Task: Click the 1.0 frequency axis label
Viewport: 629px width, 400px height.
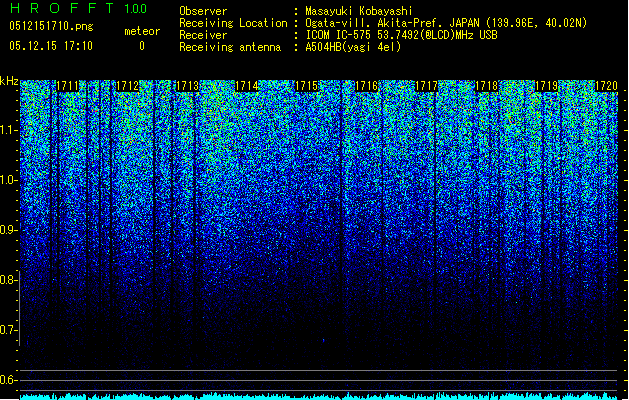Action: pos(9,180)
